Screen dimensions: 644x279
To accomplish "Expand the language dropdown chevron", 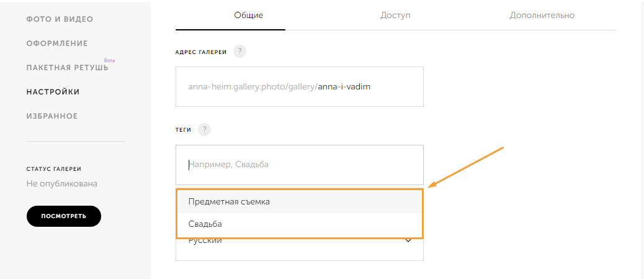I will pos(408,240).
